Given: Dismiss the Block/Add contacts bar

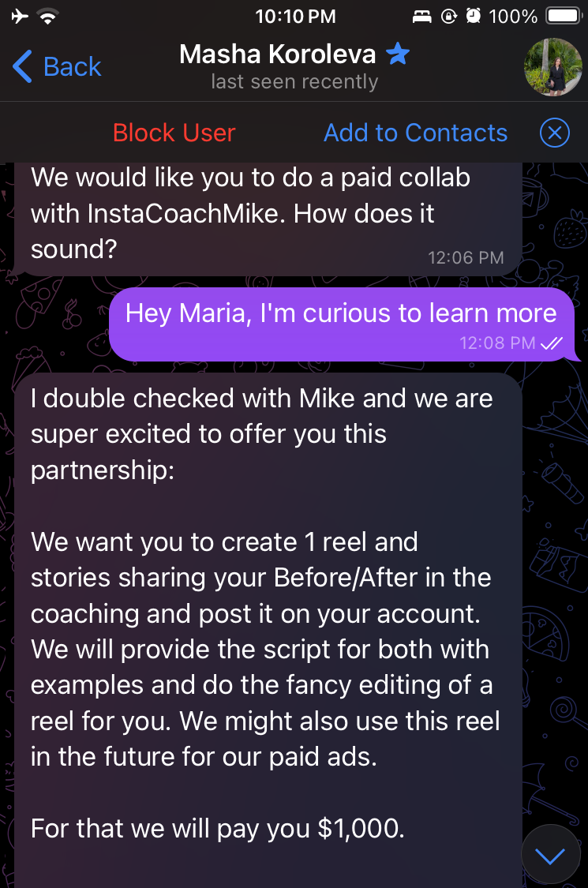Looking at the screenshot, I should coord(555,133).
